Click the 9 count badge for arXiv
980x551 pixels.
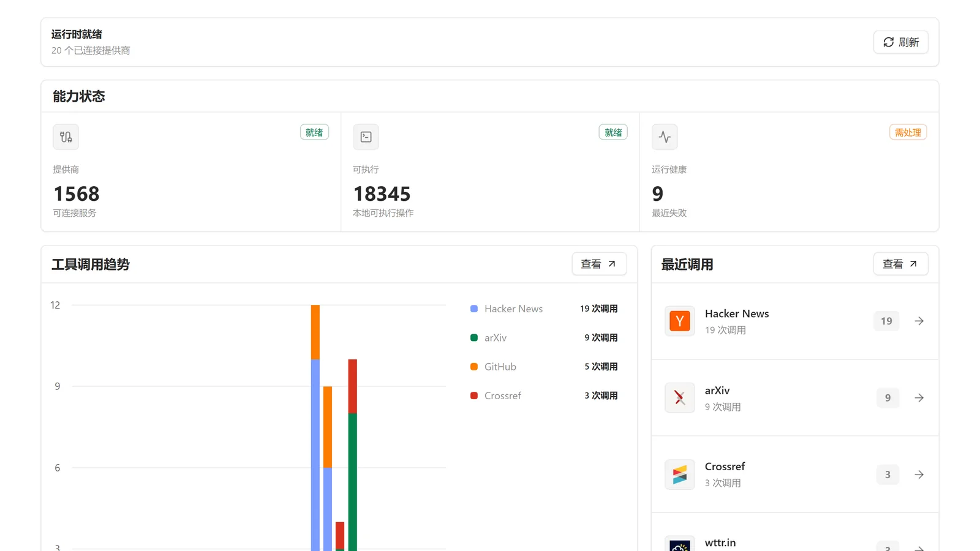888,398
